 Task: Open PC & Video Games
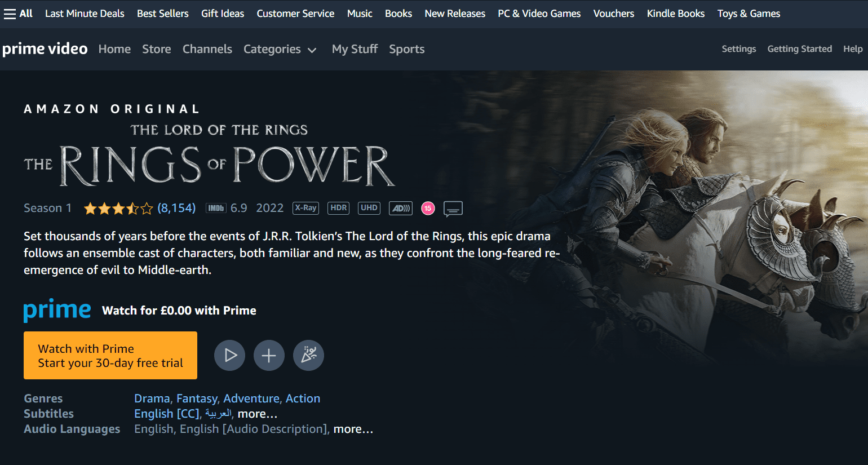pyautogui.click(x=539, y=14)
